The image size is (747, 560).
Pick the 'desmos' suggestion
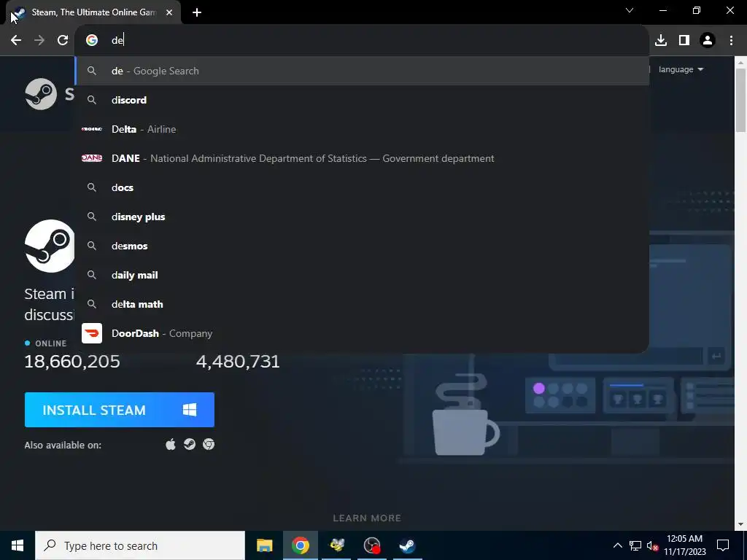click(x=362, y=246)
